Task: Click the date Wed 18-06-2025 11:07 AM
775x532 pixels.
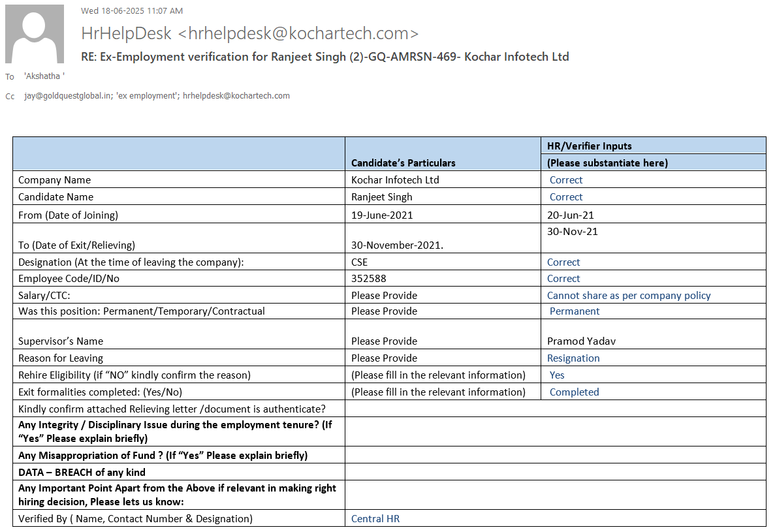Action: (x=132, y=10)
